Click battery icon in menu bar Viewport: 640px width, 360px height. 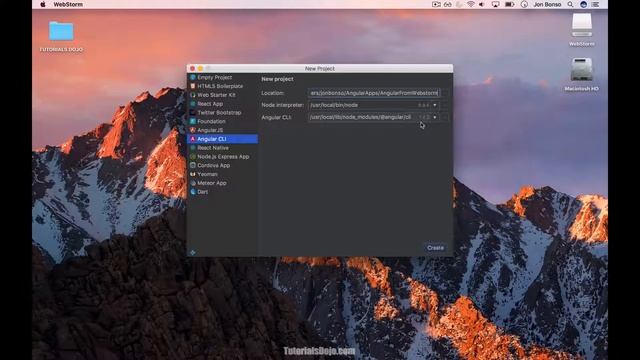pos(509,4)
